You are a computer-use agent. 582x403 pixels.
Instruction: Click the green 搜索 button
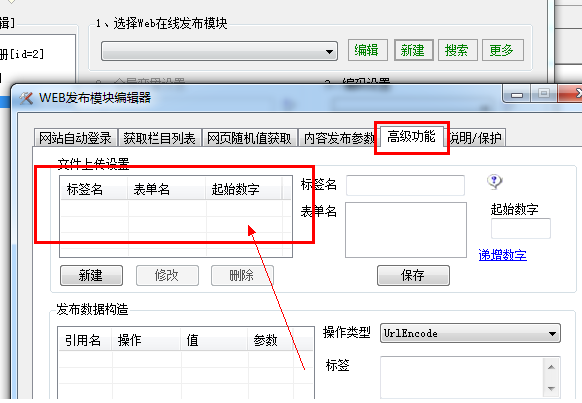pos(458,50)
